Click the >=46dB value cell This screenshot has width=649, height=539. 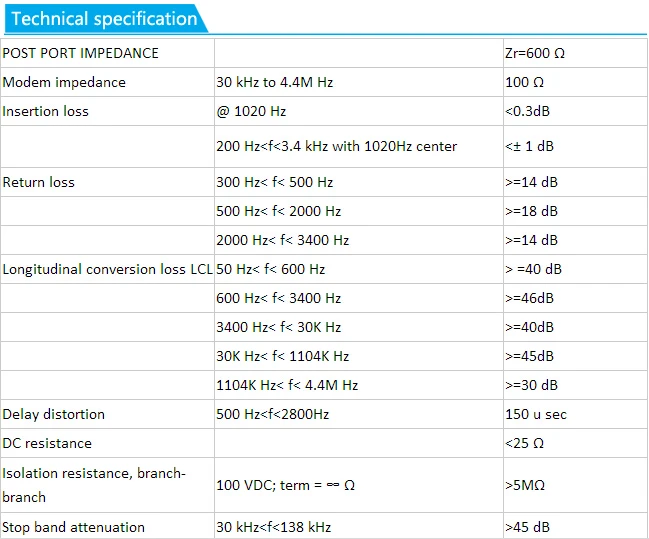(530, 298)
